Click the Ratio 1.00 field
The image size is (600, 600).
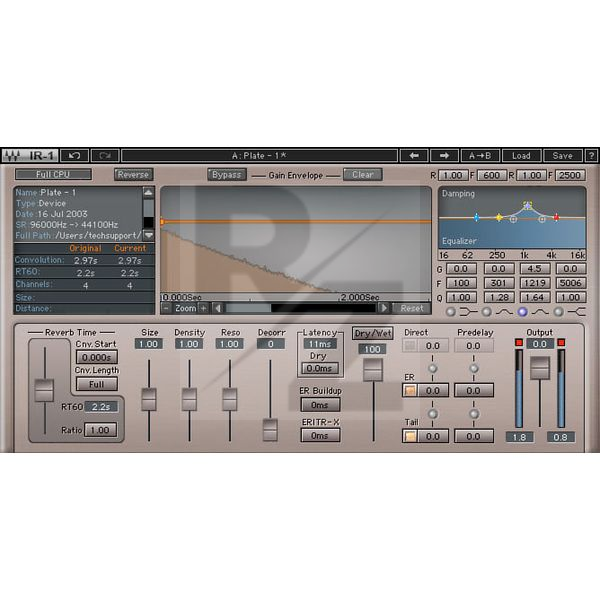click(x=100, y=430)
